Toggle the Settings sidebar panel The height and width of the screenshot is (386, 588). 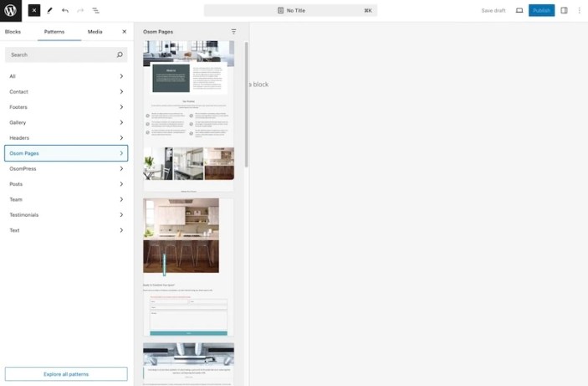564,11
